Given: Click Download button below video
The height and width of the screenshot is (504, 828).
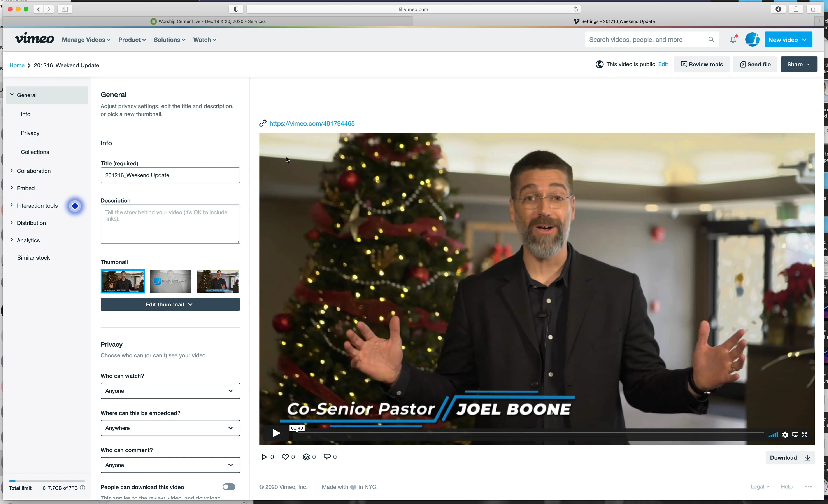Looking at the screenshot, I should pos(790,458).
